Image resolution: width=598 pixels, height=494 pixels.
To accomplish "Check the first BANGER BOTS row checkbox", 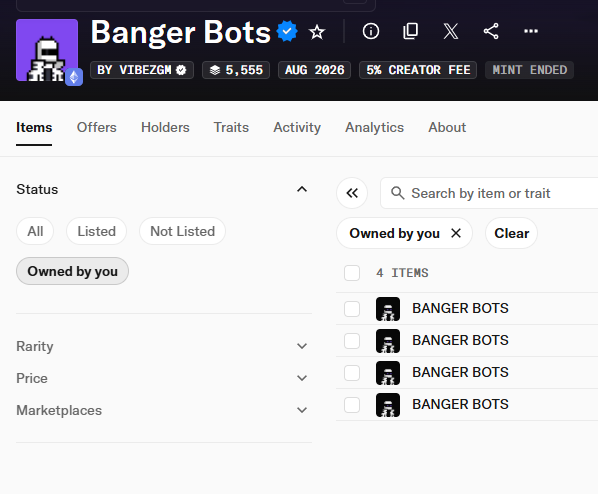I will coord(352,309).
